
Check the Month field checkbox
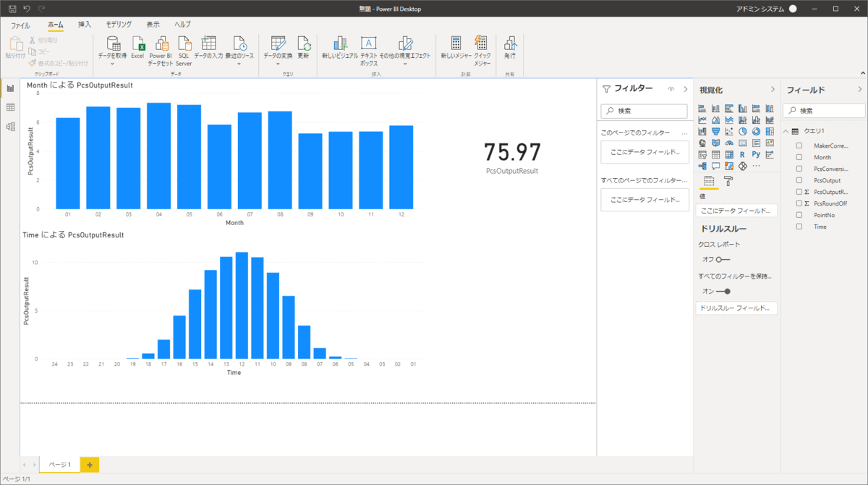799,156
